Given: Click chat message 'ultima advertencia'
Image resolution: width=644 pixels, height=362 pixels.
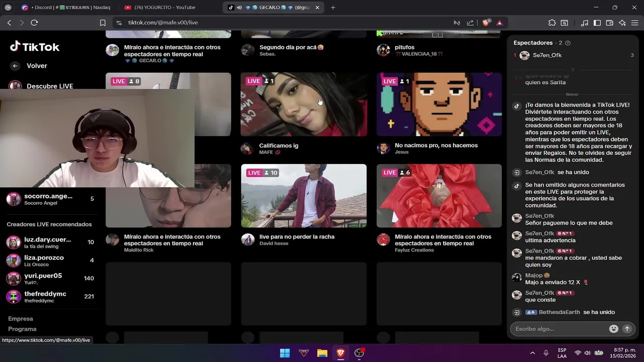Looking at the screenshot, I should click(550, 240).
